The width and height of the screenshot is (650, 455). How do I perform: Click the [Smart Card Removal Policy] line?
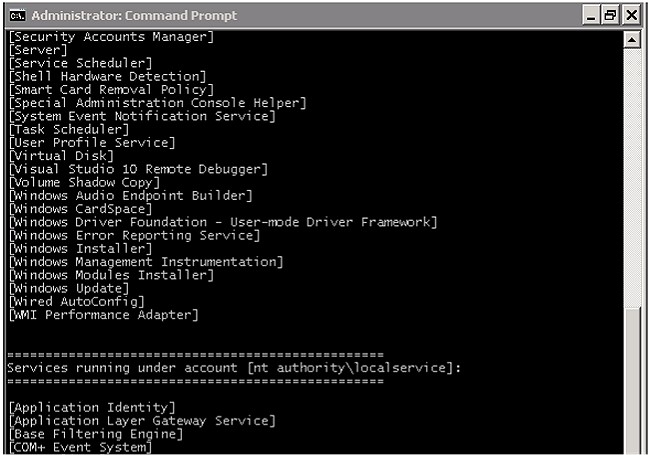coord(111,90)
